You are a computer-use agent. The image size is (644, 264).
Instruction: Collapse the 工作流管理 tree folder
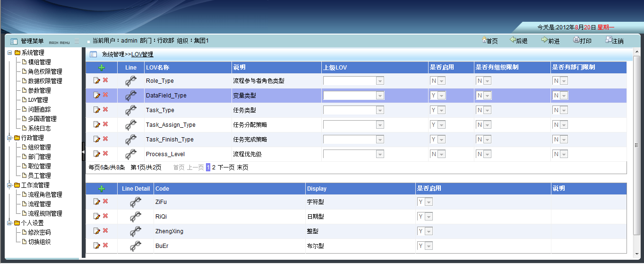point(10,185)
